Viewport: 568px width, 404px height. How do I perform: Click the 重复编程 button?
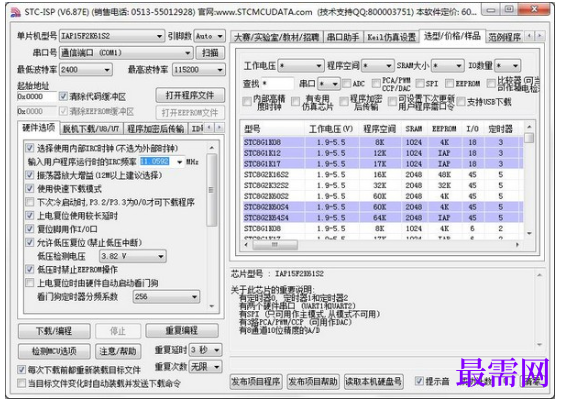pos(181,330)
